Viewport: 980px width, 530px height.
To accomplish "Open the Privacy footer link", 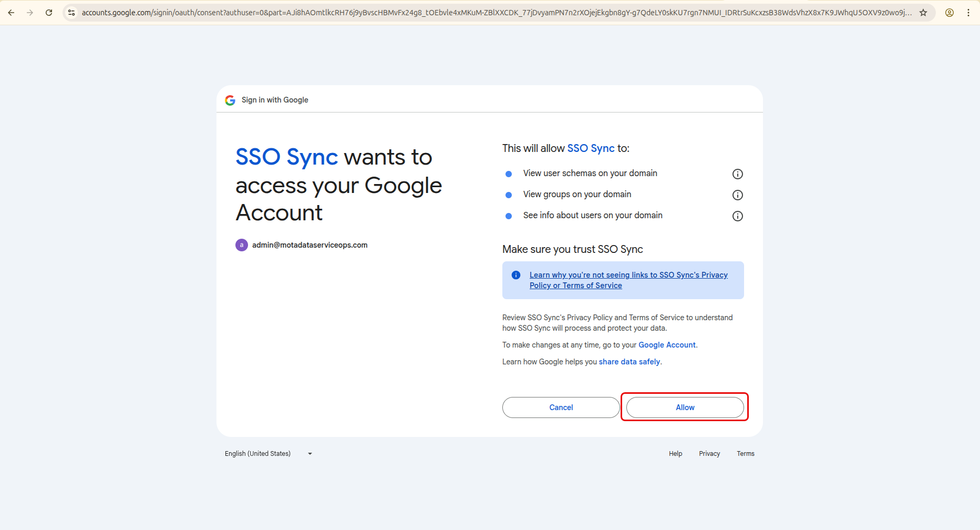I will click(x=709, y=454).
